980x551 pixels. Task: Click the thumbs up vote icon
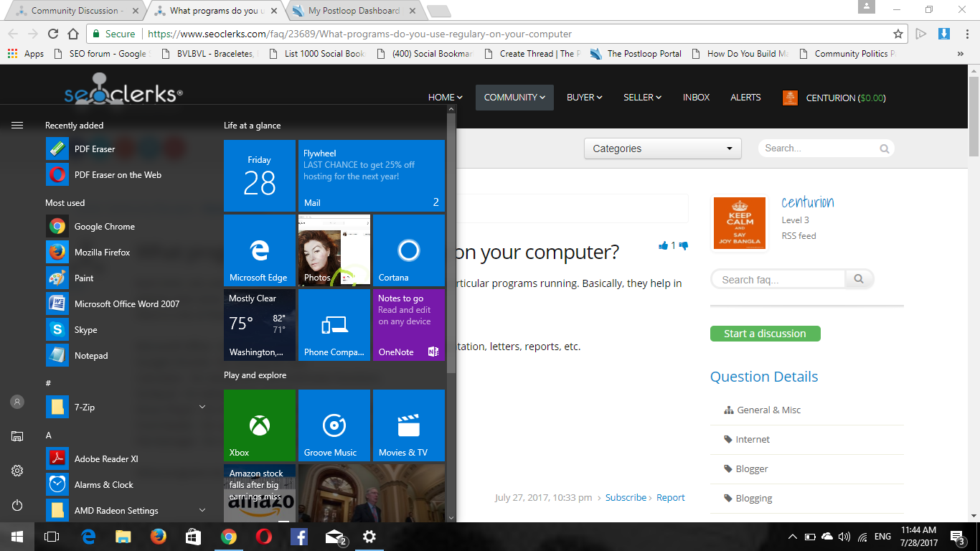[x=663, y=245]
